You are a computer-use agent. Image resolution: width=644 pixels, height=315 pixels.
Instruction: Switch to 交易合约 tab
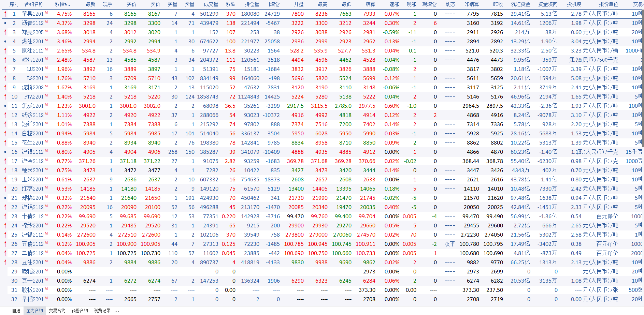pos(57,311)
